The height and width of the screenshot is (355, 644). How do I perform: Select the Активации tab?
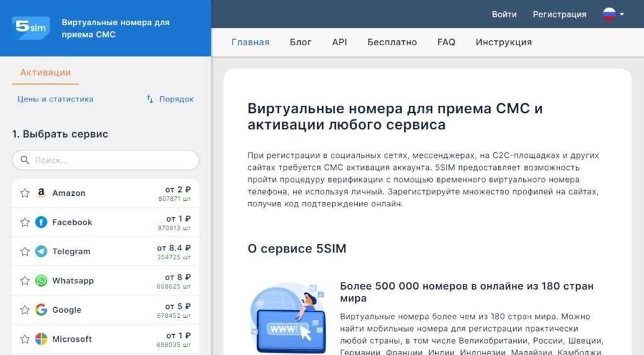(x=45, y=72)
